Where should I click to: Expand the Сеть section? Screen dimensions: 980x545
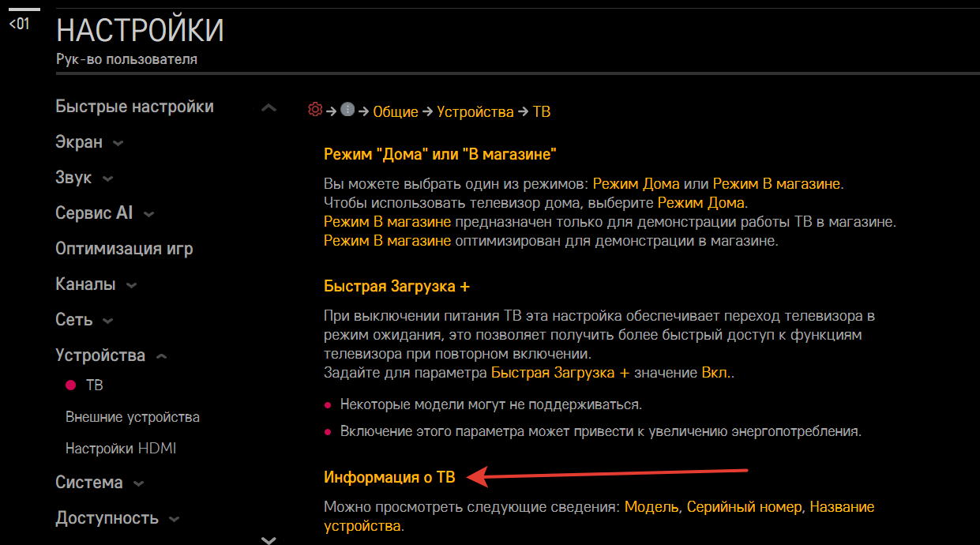point(108,321)
